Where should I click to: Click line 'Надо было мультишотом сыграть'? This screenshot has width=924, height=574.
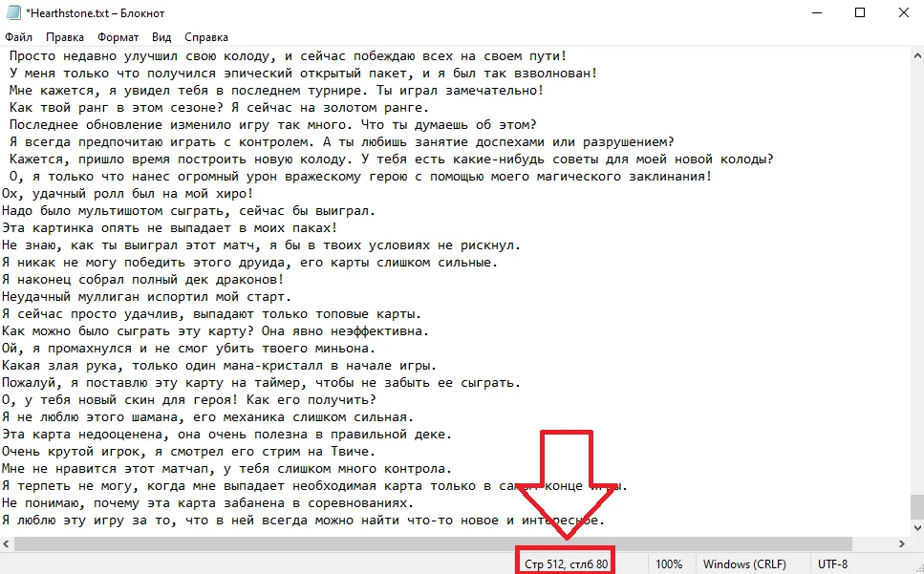click(x=188, y=211)
